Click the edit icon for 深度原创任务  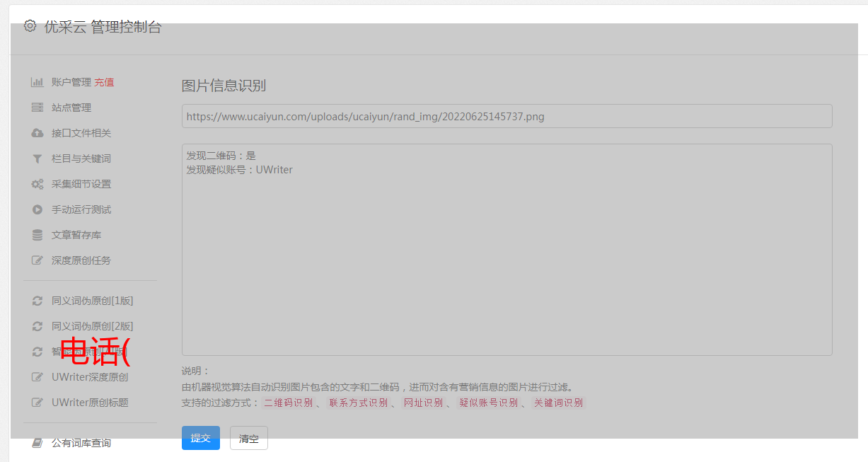(x=37, y=260)
